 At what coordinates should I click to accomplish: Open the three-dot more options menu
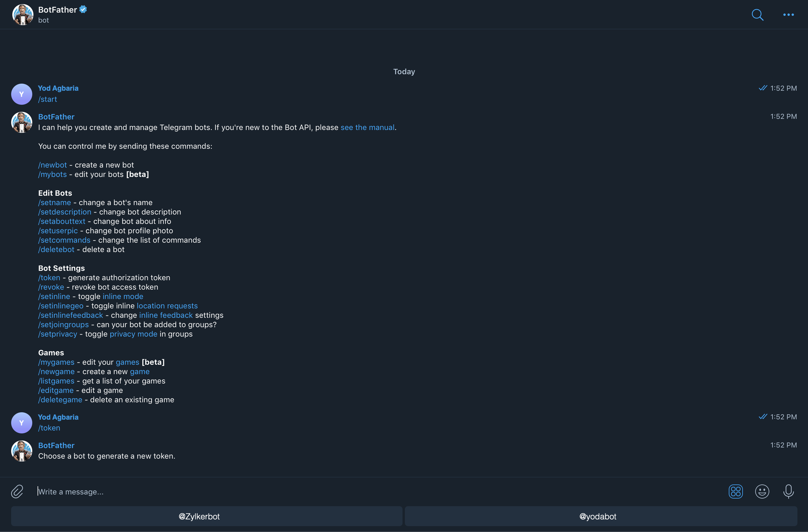click(788, 15)
